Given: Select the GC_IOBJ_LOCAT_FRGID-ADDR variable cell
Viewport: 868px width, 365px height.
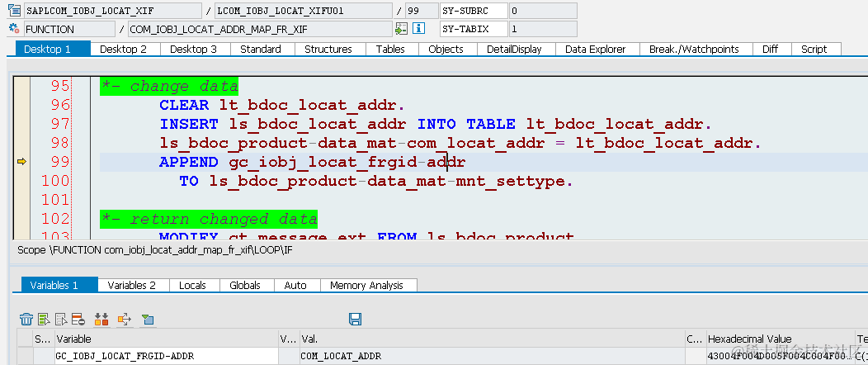Looking at the screenshot, I should pos(166,356).
